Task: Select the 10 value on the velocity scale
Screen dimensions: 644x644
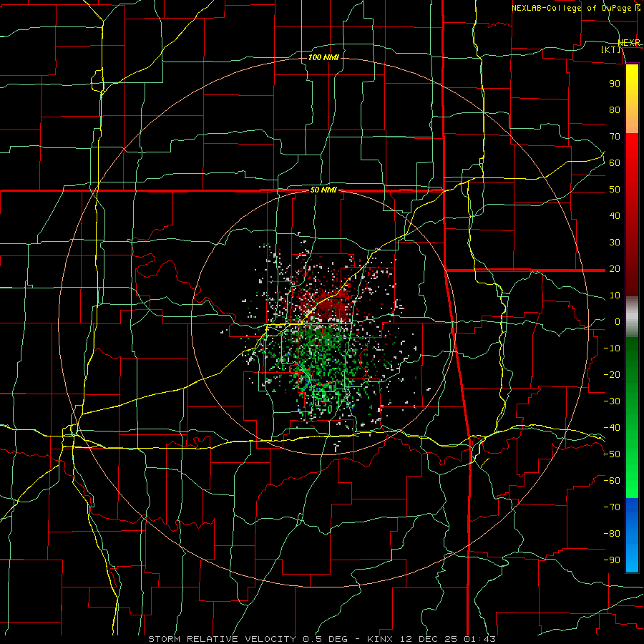Action: coord(615,296)
